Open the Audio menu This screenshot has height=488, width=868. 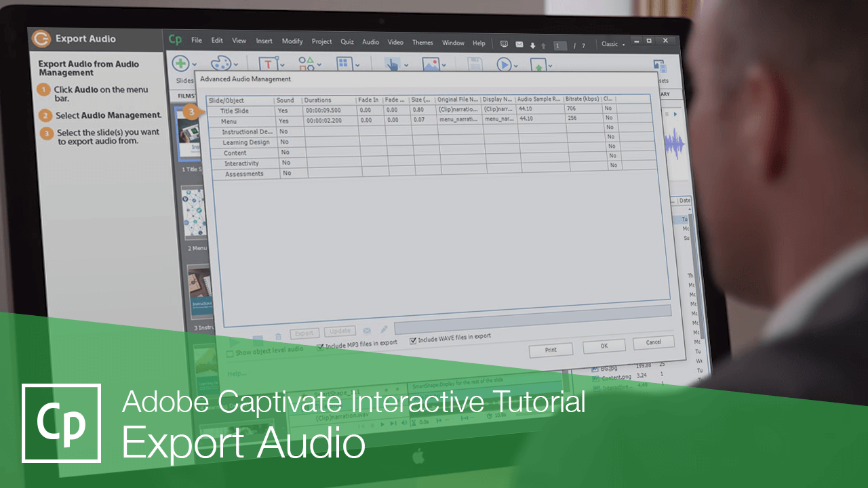coord(370,42)
